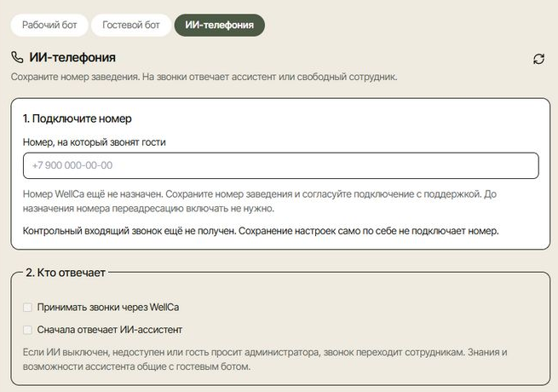The width and height of the screenshot is (558, 392).
Task: Click the 2. Кто отвечает section title
Action: point(66,273)
